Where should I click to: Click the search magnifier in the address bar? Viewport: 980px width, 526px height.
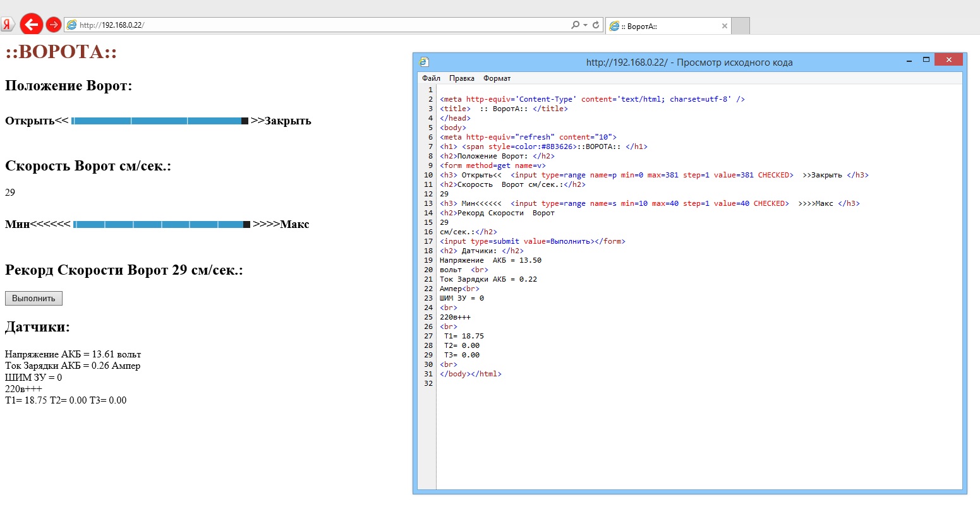click(575, 25)
